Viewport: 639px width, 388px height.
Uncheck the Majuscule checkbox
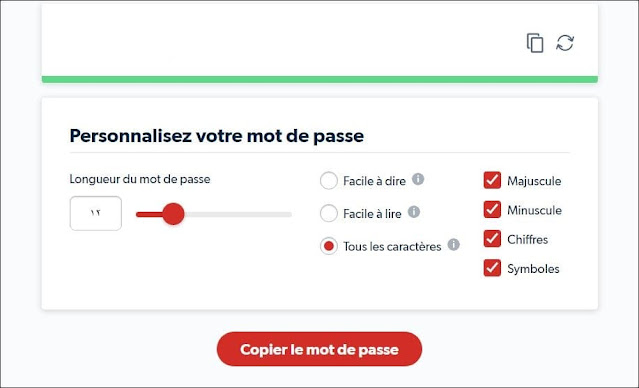pyautogui.click(x=492, y=180)
